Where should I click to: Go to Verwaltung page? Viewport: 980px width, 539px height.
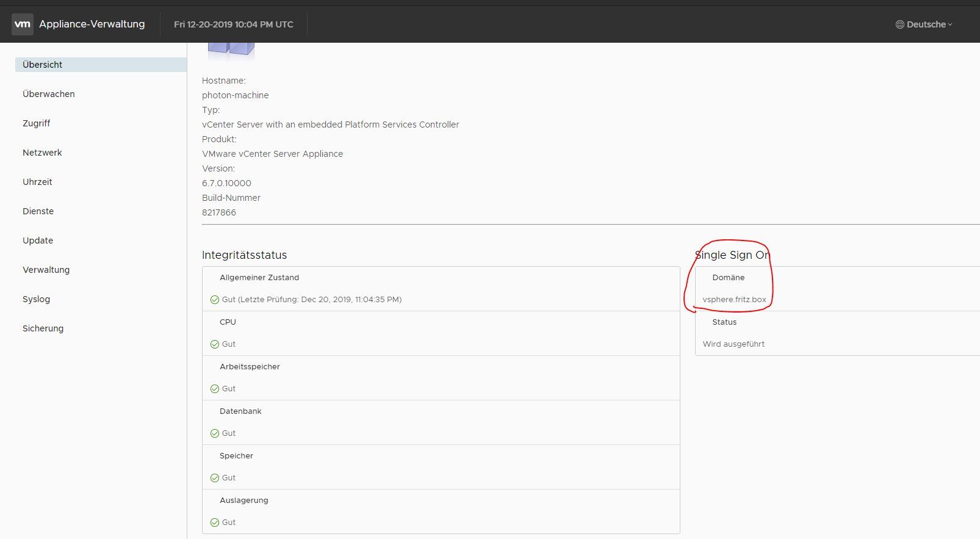pos(46,270)
